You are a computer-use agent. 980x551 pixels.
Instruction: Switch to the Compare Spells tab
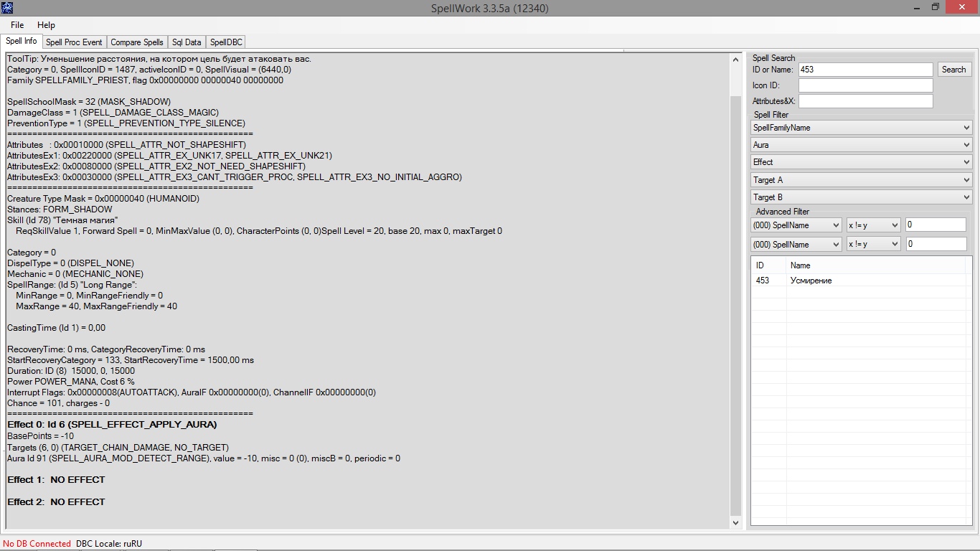[136, 42]
